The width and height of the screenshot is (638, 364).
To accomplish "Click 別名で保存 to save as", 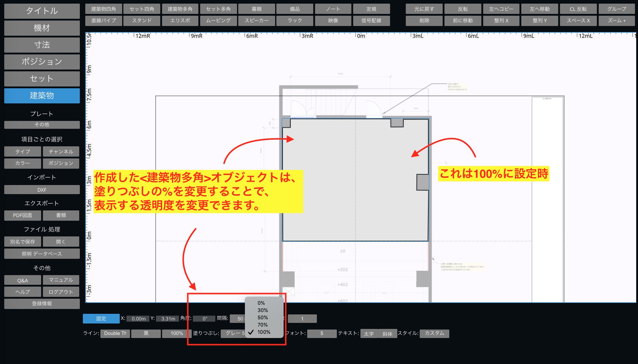I will 23,242.
